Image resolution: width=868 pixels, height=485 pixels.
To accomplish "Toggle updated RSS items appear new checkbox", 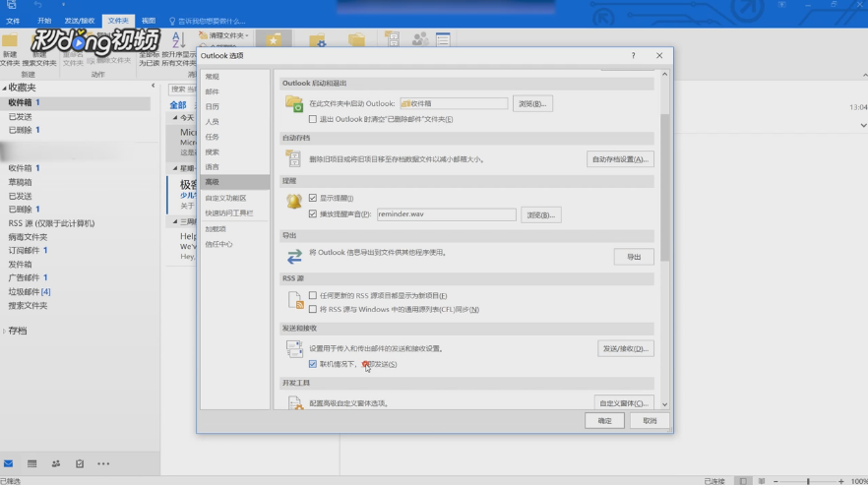I will [313, 296].
